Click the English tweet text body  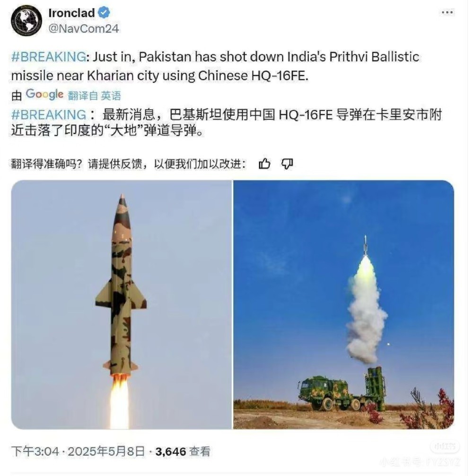(x=215, y=66)
